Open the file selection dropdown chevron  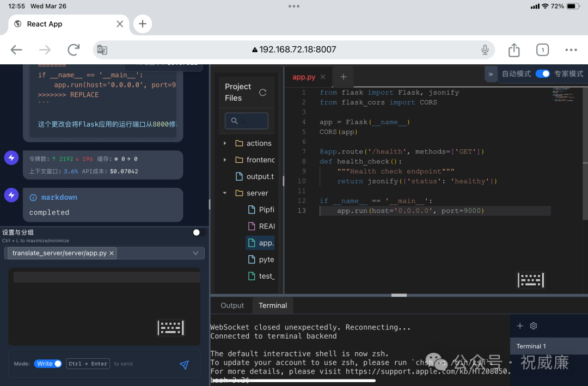coord(195,253)
